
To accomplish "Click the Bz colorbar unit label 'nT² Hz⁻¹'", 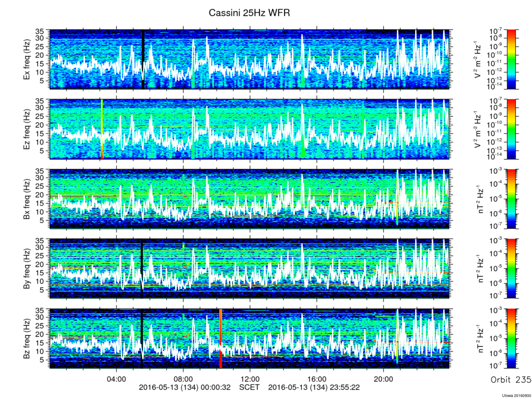I will click(481, 338).
